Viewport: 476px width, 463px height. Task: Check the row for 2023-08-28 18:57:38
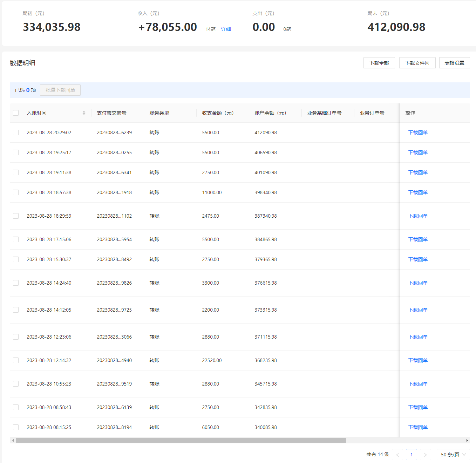pyautogui.click(x=16, y=192)
